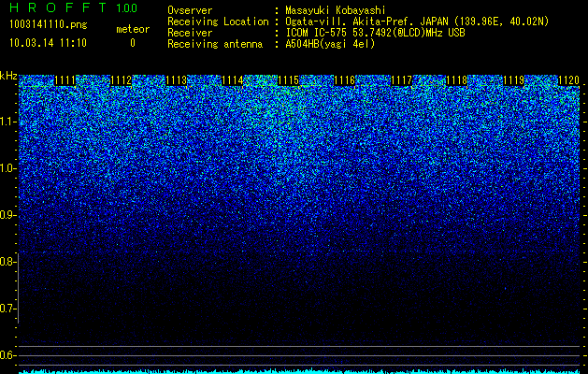Click the ICOM IC-575 receiver value
588x374 pixels.
point(375,33)
